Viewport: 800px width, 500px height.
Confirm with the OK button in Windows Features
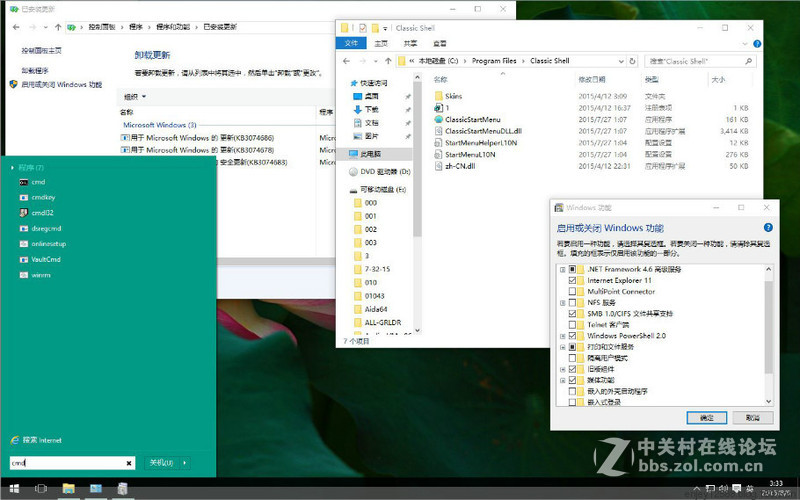[x=707, y=418]
